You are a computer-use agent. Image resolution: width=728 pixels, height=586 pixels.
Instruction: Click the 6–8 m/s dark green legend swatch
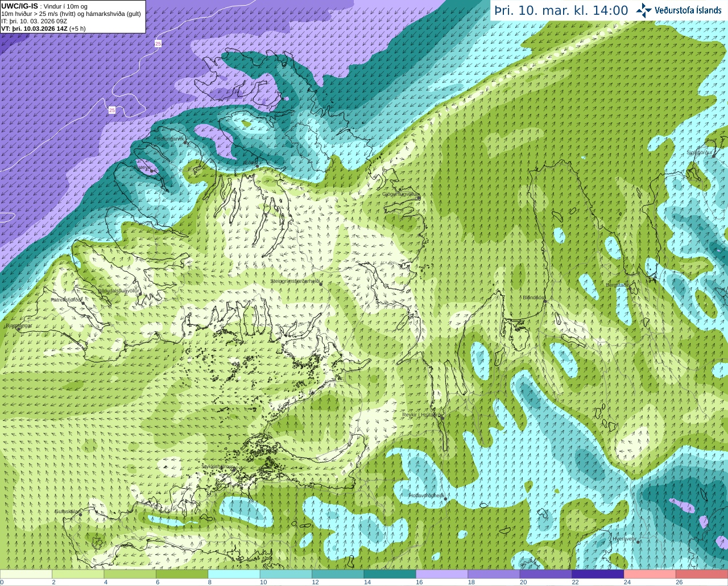point(182,574)
